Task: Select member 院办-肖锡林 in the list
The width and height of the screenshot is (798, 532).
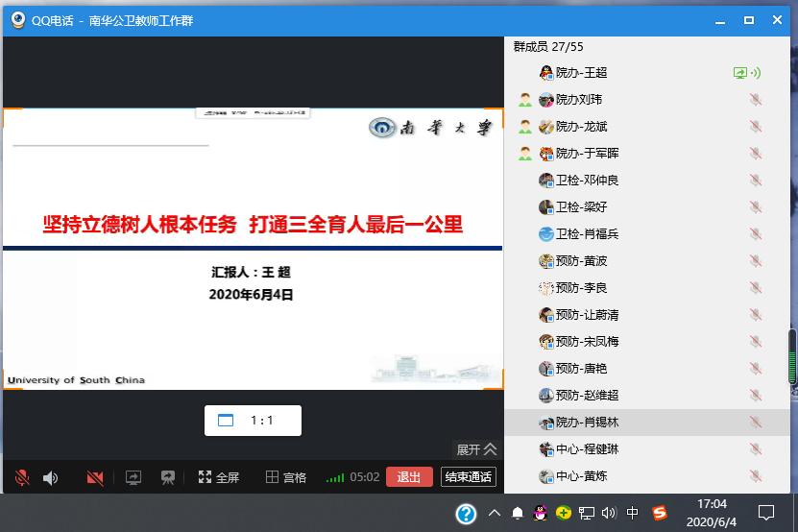Action: click(587, 423)
